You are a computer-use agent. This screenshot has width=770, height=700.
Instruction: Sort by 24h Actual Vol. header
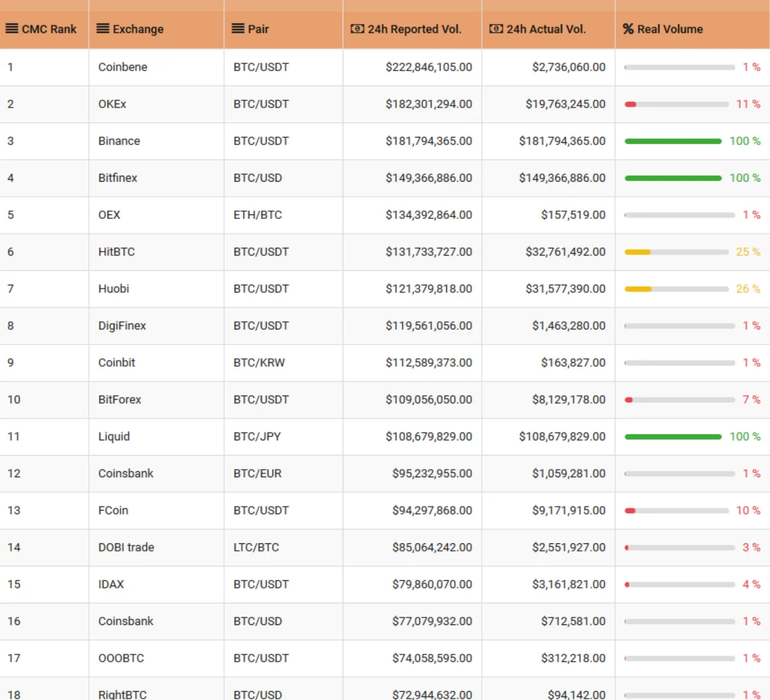click(x=546, y=29)
